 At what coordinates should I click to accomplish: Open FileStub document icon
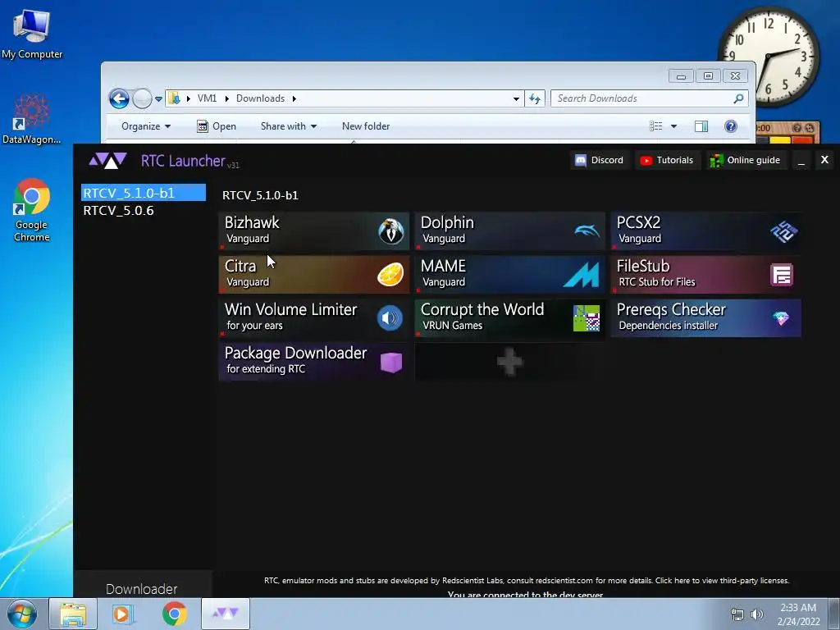(x=782, y=275)
